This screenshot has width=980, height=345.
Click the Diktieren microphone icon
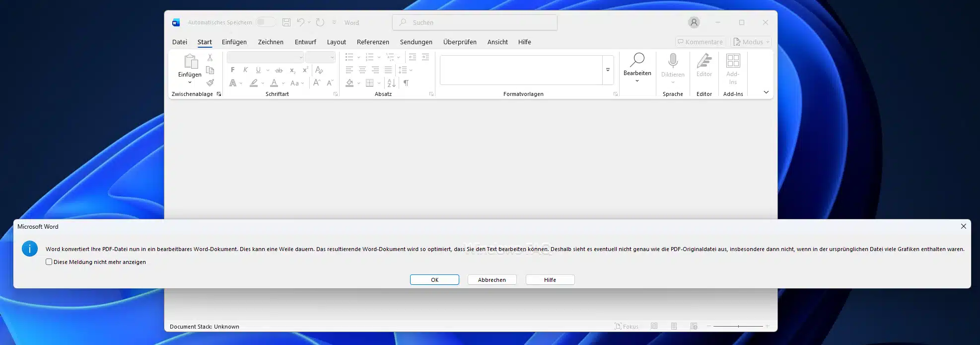click(673, 61)
